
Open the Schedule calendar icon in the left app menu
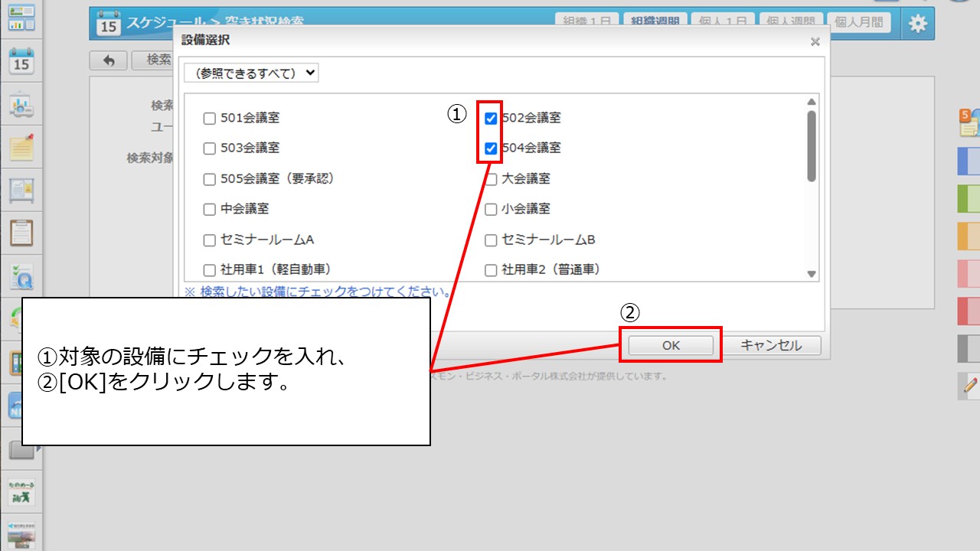click(x=21, y=60)
